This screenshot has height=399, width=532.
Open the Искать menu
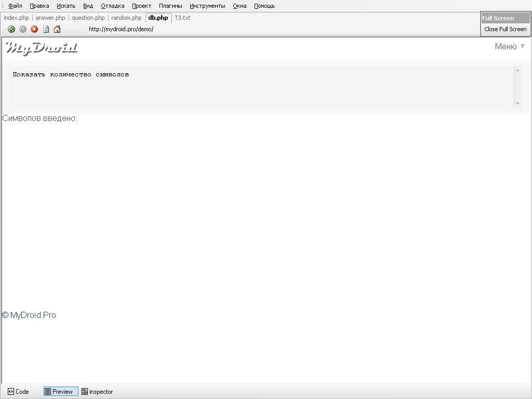tap(66, 6)
